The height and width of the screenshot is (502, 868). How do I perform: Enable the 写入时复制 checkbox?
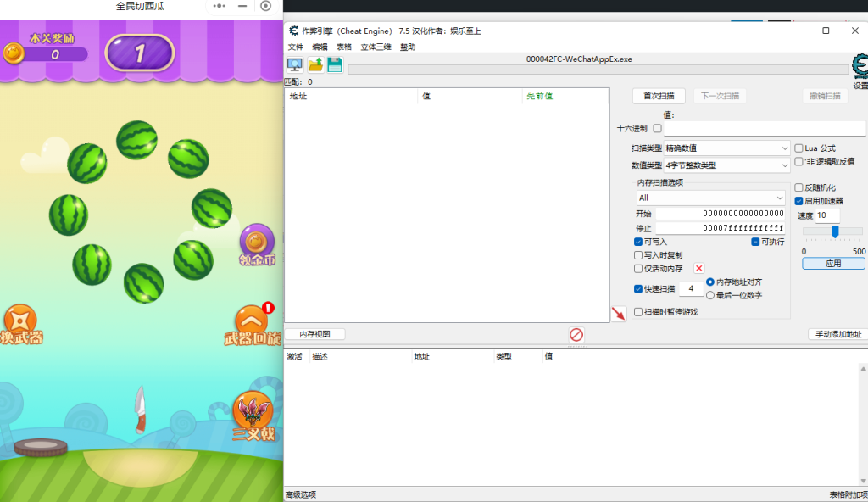pyautogui.click(x=638, y=255)
